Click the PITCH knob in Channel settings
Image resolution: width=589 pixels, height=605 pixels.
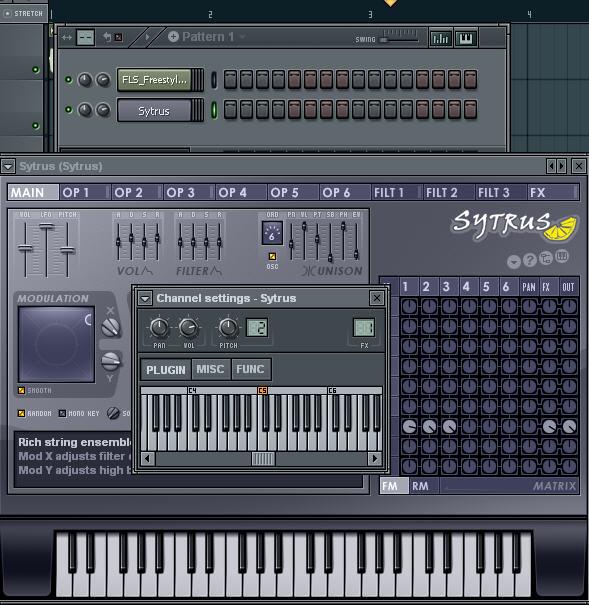point(228,328)
